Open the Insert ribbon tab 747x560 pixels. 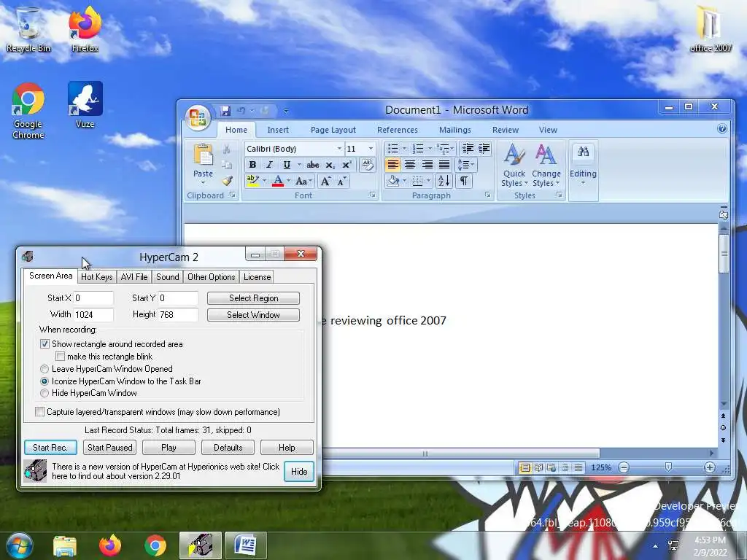point(278,130)
